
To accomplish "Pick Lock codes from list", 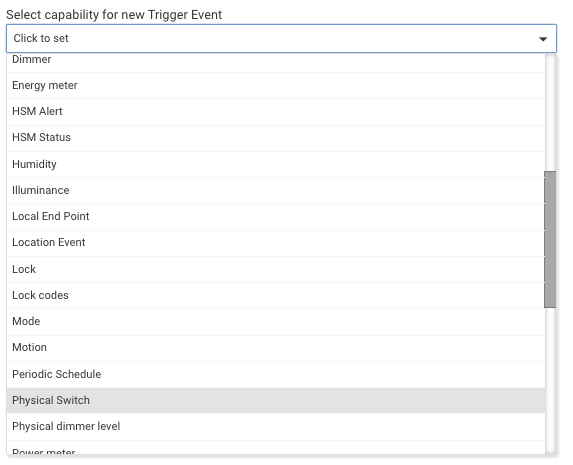I will [276, 295].
